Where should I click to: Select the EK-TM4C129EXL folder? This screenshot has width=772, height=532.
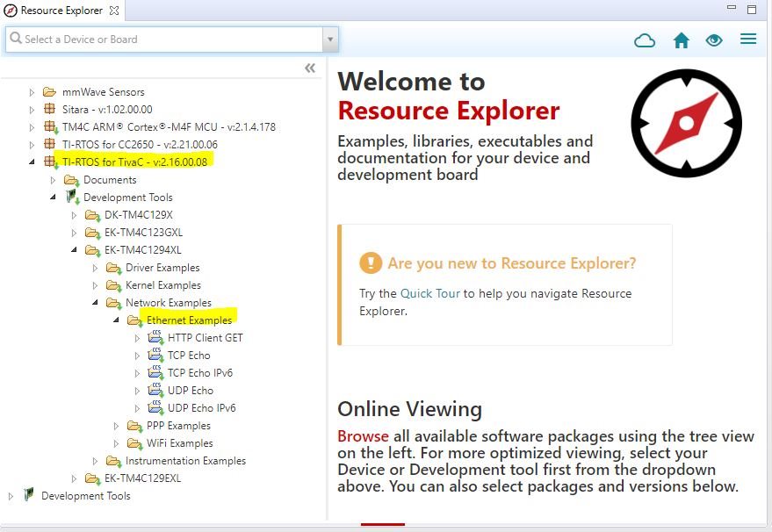(143, 478)
